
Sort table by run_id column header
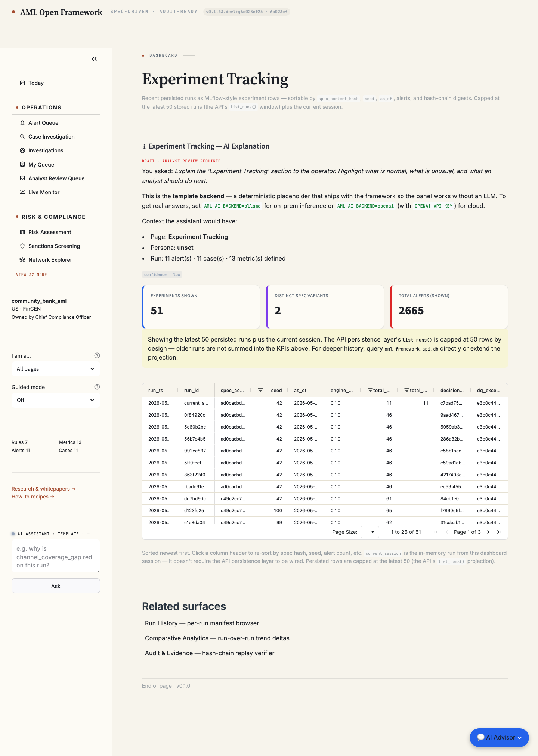pyautogui.click(x=191, y=390)
